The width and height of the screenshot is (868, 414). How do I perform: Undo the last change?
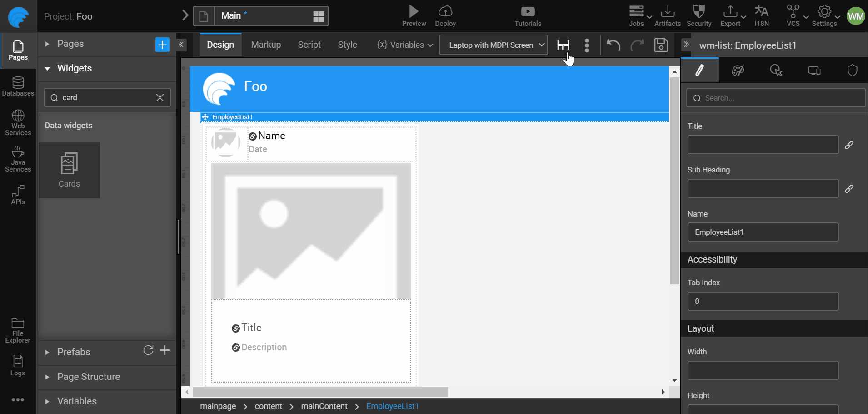tap(614, 45)
